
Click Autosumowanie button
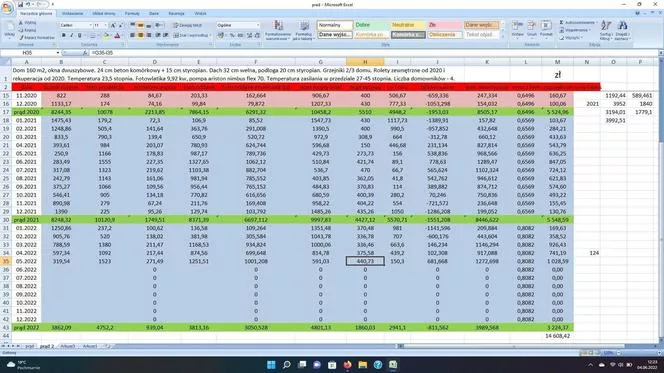(x=577, y=22)
